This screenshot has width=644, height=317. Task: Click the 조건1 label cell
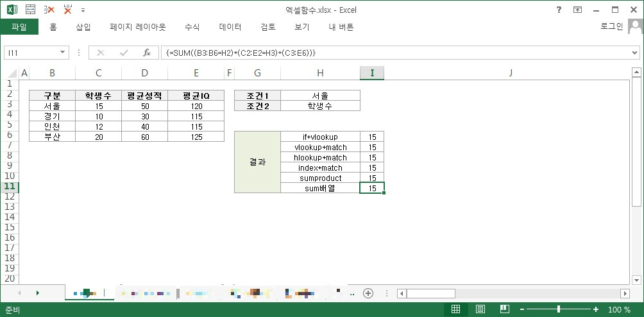point(257,96)
